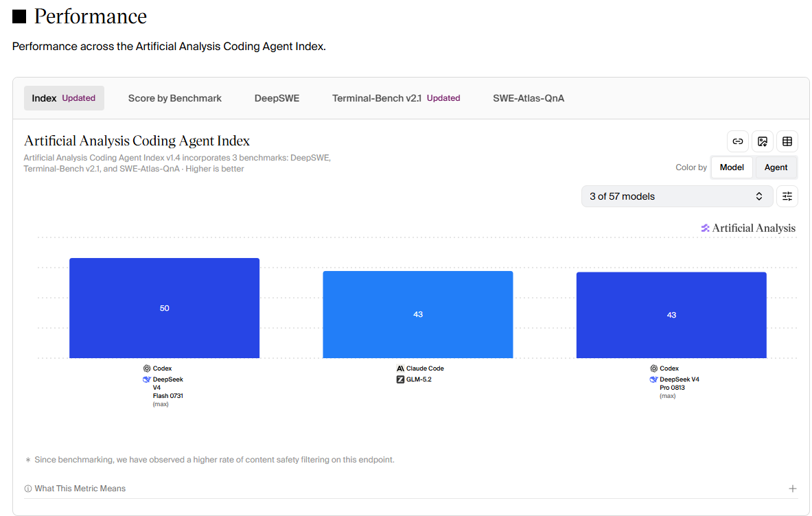The image size is (812, 516).
Task: Click Updated badge on Terminal-Bench v2.1 tab
Action: tap(443, 98)
